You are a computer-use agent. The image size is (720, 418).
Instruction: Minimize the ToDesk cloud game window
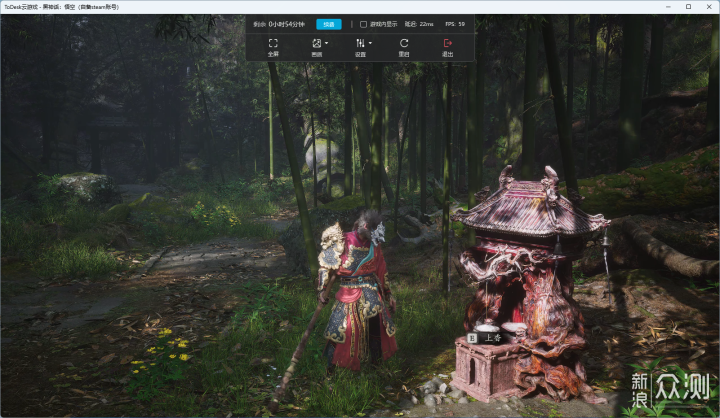(x=668, y=7)
